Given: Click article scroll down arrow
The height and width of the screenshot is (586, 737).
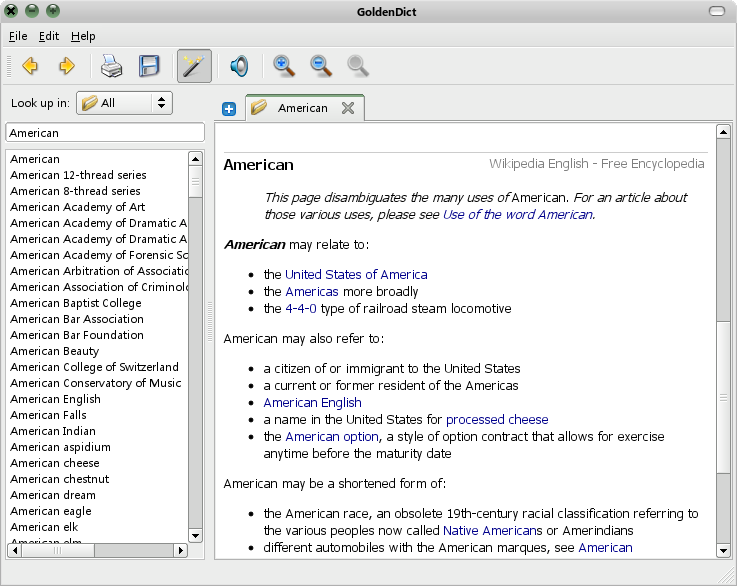Looking at the screenshot, I should [723, 550].
